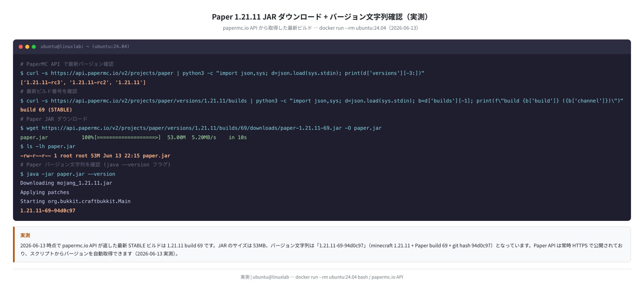Click the yellow minimize dot in terminal titlebar
The width and height of the screenshot is (644, 288).
pyautogui.click(x=27, y=47)
